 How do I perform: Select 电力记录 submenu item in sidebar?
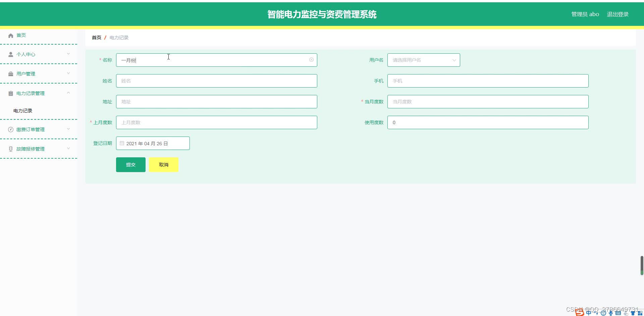23,111
